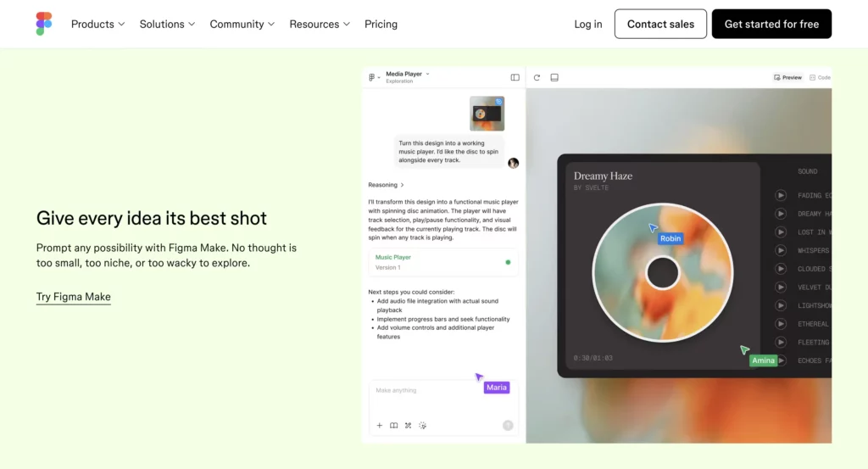This screenshot has height=469, width=868.
Task: Click the plus icon in the prompt box
Action: [379, 425]
